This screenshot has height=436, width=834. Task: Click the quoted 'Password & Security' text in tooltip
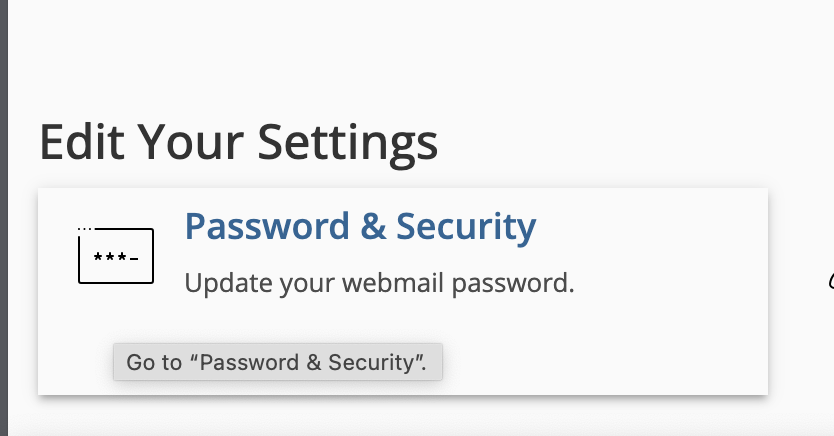pyautogui.click(x=308, y=362)
